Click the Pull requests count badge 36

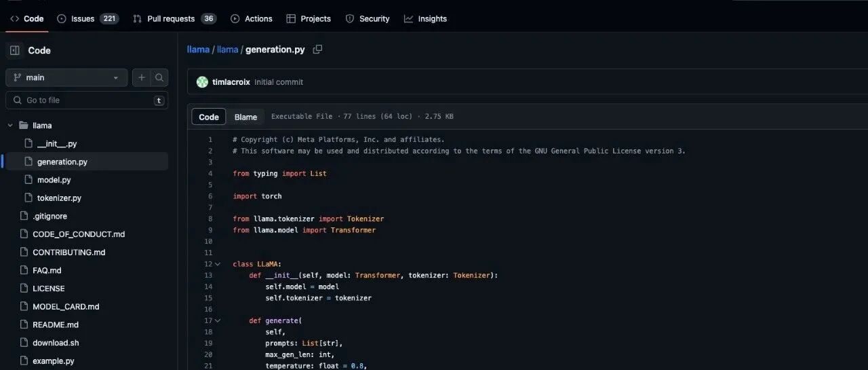click(x=209, y=19)
